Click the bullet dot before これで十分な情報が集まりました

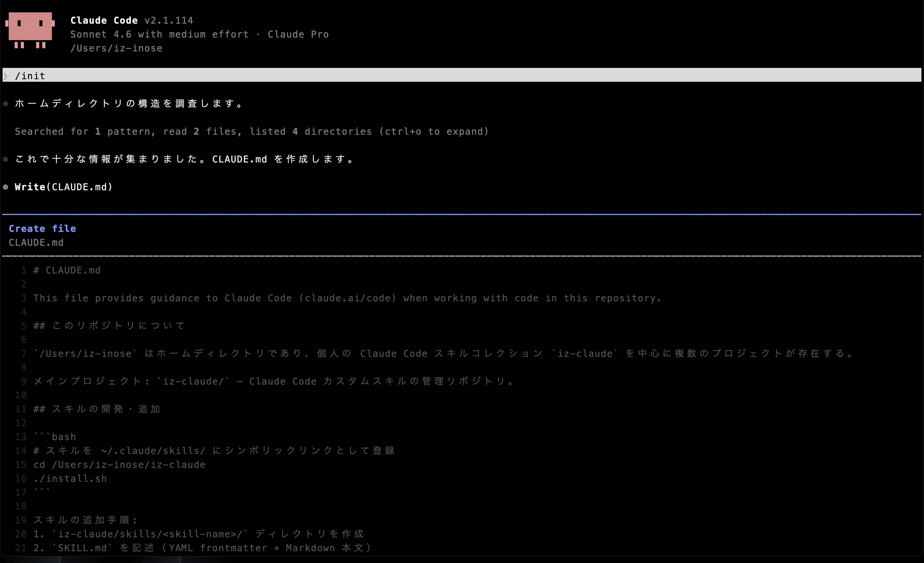click(6, 159)
